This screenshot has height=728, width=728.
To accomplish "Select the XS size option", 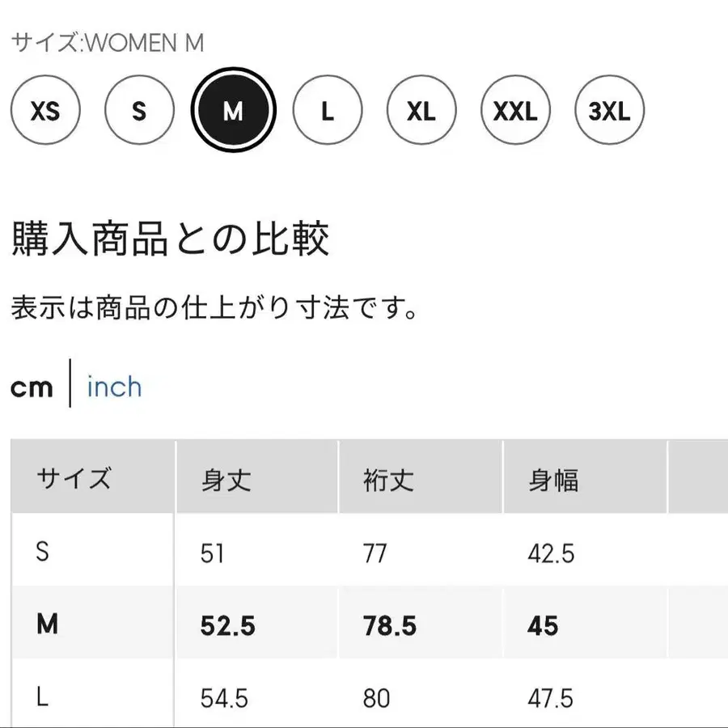I will pyautogui.click(x=45, y=111).
